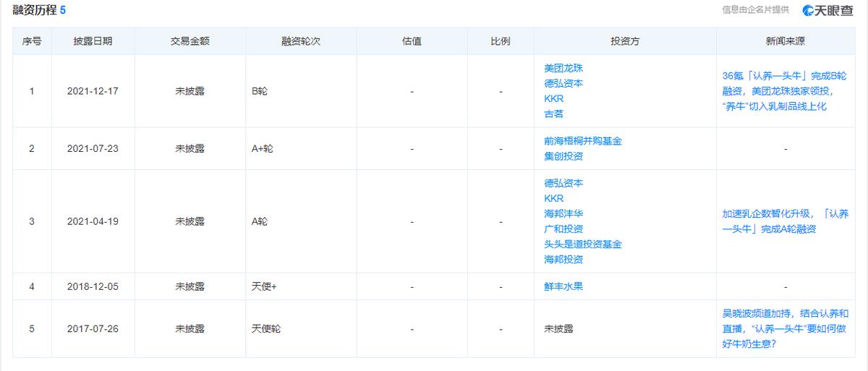This screenshot has height=371, width=868.
Task: Click the 交易金额 column header
Action: (x=190, y=41)
